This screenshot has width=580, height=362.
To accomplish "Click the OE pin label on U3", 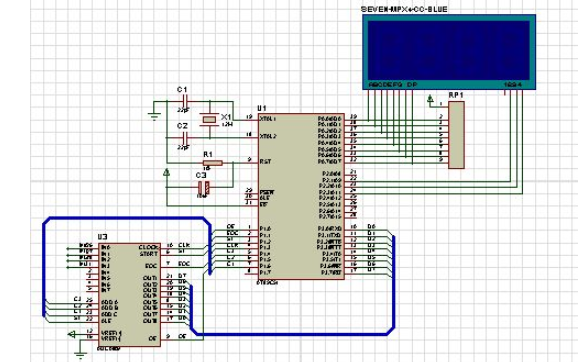I will [x=153, y=338].
